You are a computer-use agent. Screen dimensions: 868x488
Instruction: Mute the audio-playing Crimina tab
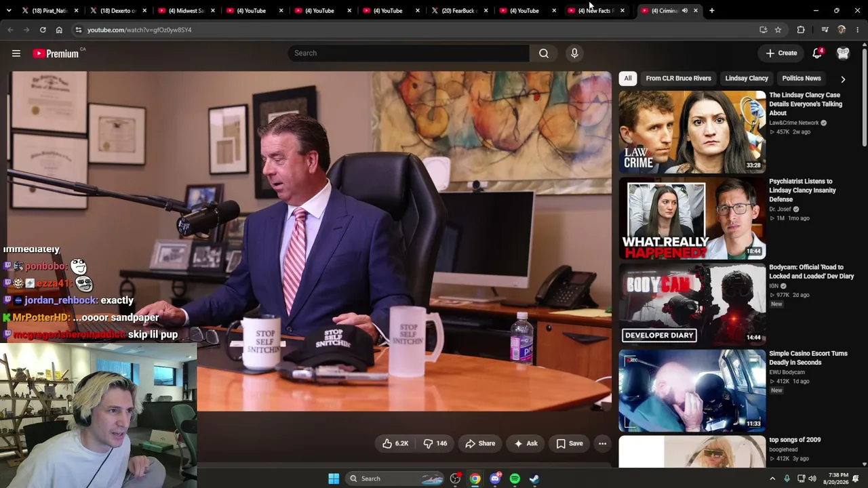coord(685,11)
